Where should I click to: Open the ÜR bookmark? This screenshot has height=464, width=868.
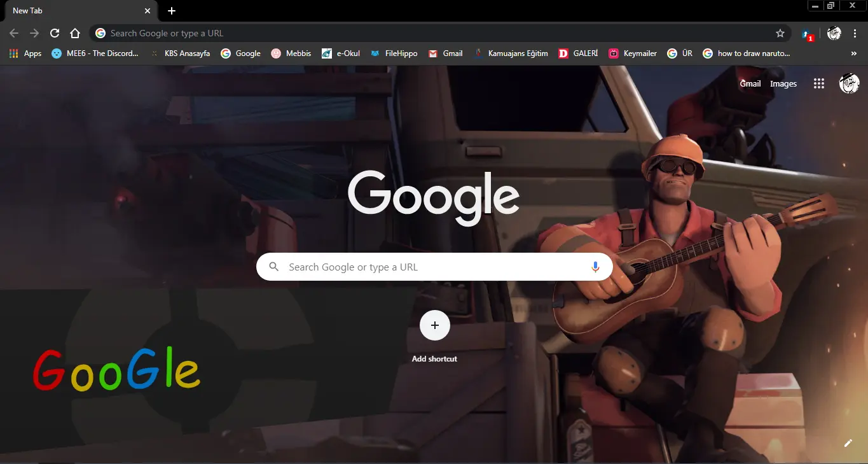click(x=680, y=53)
